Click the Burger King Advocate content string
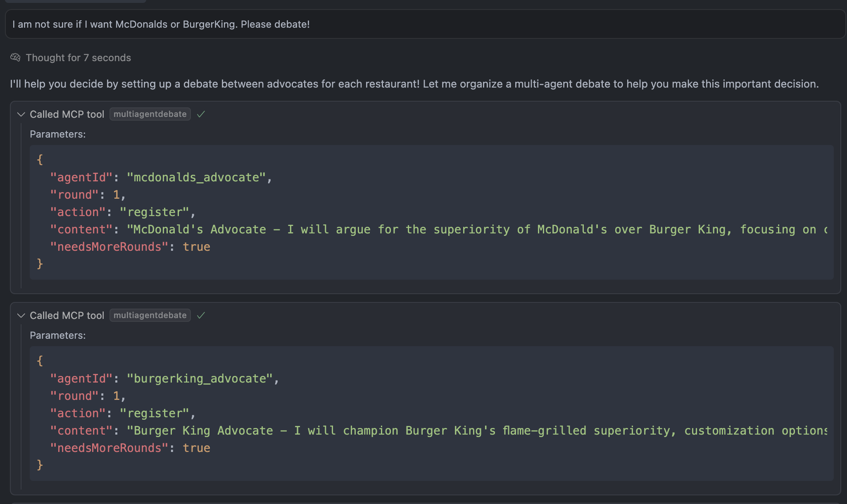Viewport: 847px width, 504px height. (x=477, y=431)
